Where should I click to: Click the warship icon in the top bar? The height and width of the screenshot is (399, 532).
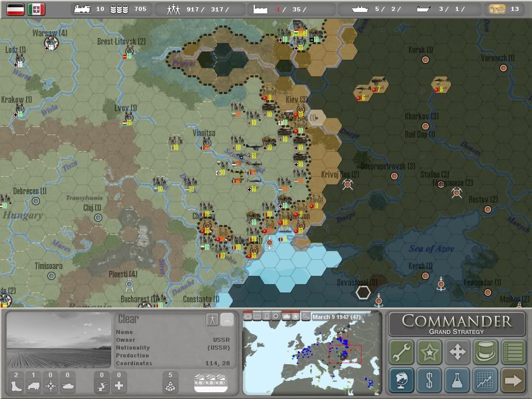(360, 9)
